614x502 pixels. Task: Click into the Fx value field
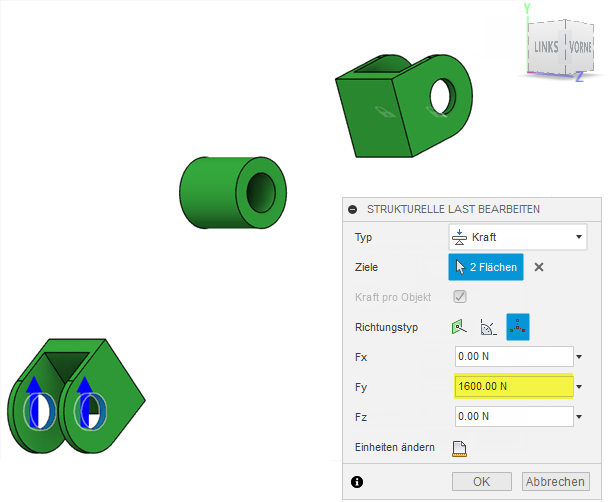514,356
